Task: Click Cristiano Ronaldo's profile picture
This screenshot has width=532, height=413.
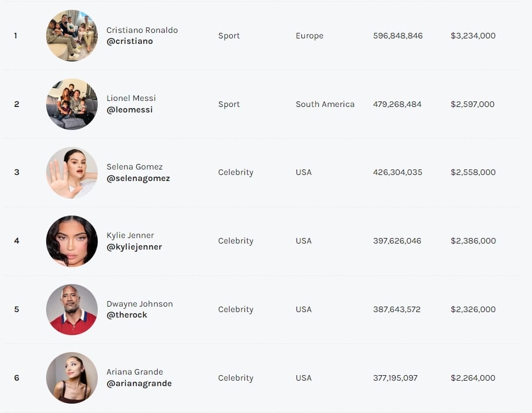Action: pos(72,36)
